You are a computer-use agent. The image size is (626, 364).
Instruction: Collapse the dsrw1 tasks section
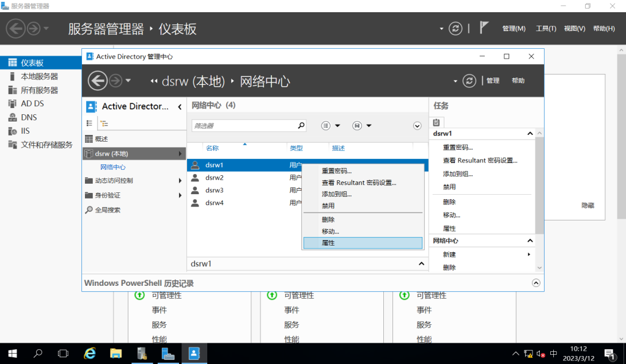tap(530, 134)
